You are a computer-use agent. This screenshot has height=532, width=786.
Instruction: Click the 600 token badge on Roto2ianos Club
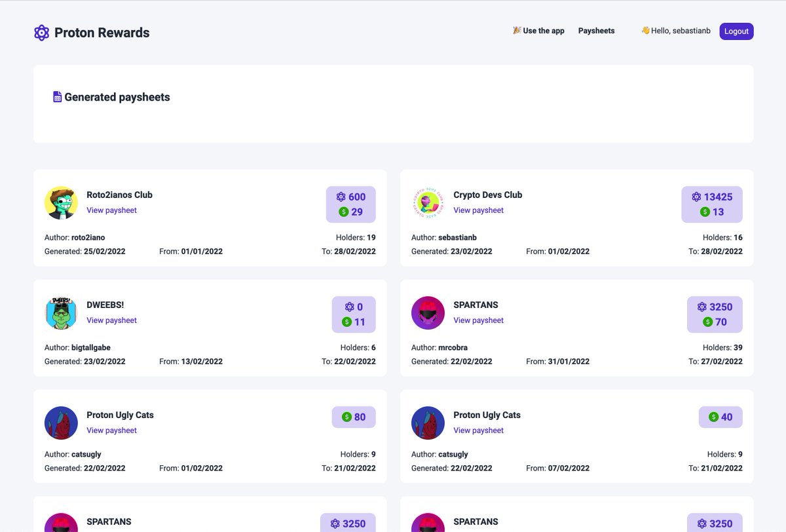pyautogui.click(x=351, y=196)
